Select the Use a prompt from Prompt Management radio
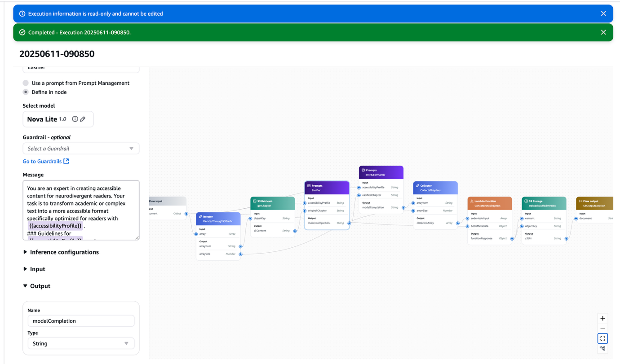620x364 pixels. pos(25,83)
